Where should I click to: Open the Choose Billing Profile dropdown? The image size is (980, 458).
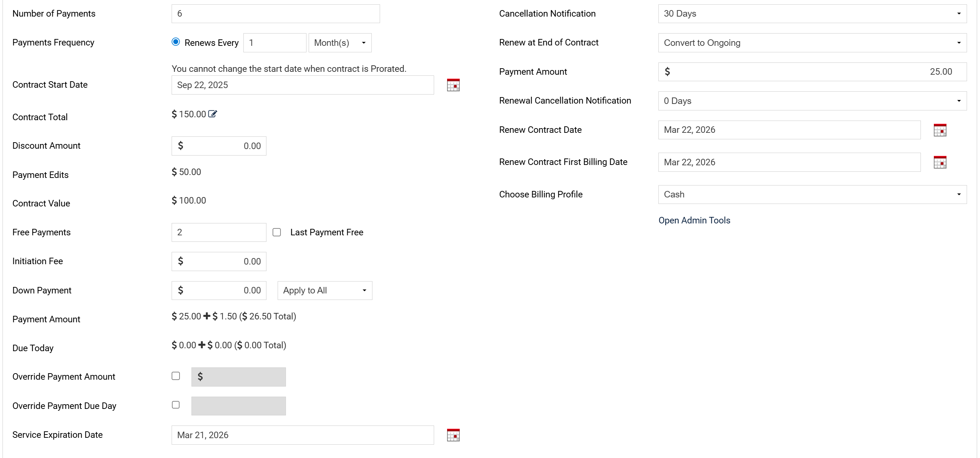coord(812,195)
